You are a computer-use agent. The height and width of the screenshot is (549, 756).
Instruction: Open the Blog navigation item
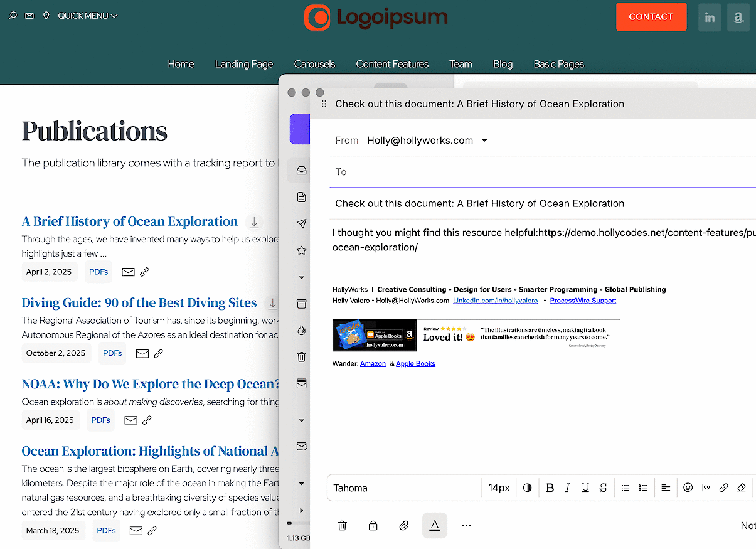coord(503,64)
